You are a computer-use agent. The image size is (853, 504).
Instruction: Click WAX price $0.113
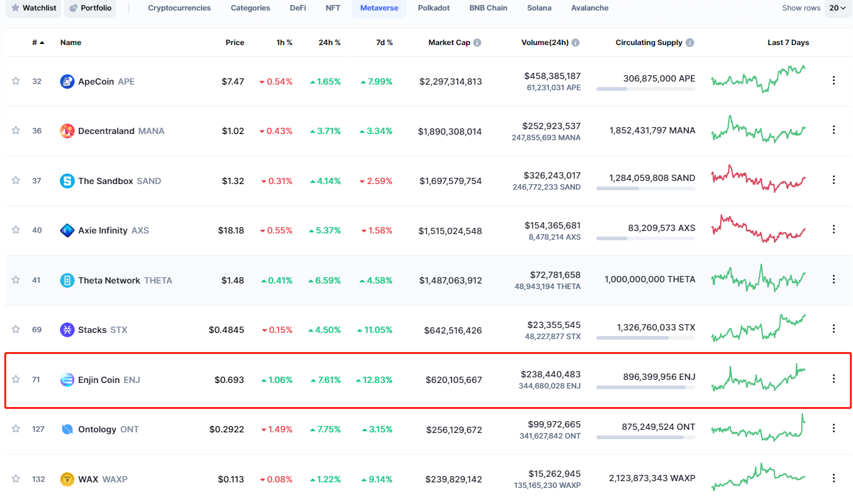(x=231, y=479)
